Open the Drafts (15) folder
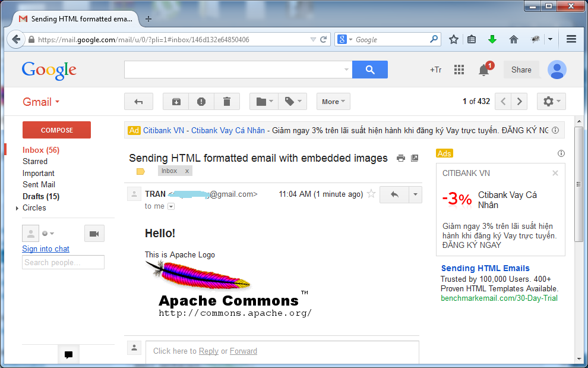The width and height of the screenshot is (588, 368). [41, 196]
